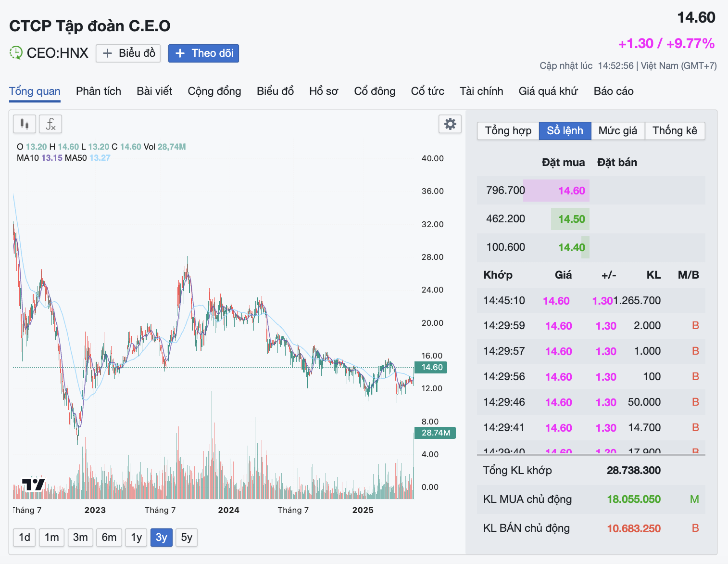Click bid volume 462.200
The image size is (728, 564).
coord(505,219)
